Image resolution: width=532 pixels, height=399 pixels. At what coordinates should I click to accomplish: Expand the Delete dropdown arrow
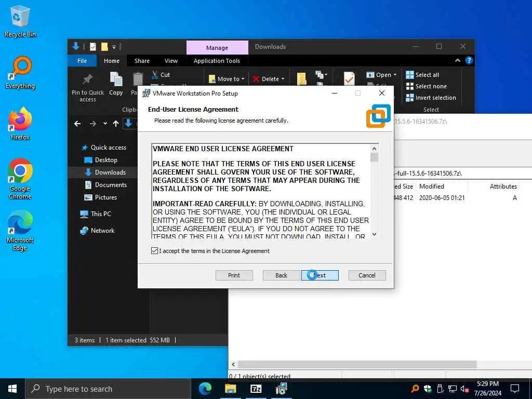coord(283,79)
